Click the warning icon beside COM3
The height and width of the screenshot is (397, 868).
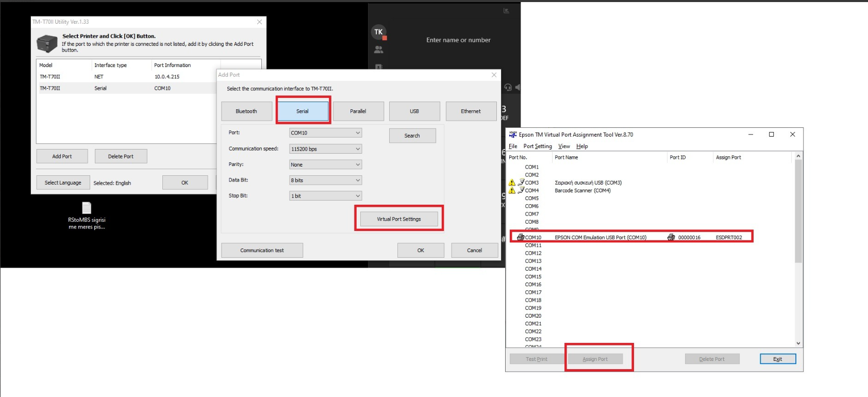point(512,183)
